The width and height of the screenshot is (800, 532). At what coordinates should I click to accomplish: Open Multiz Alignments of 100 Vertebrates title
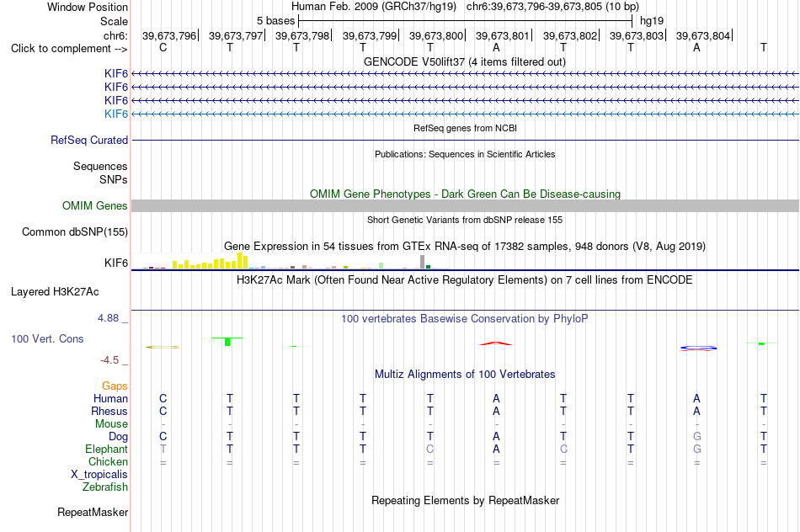pyautogui.click(x=465, y=375)
